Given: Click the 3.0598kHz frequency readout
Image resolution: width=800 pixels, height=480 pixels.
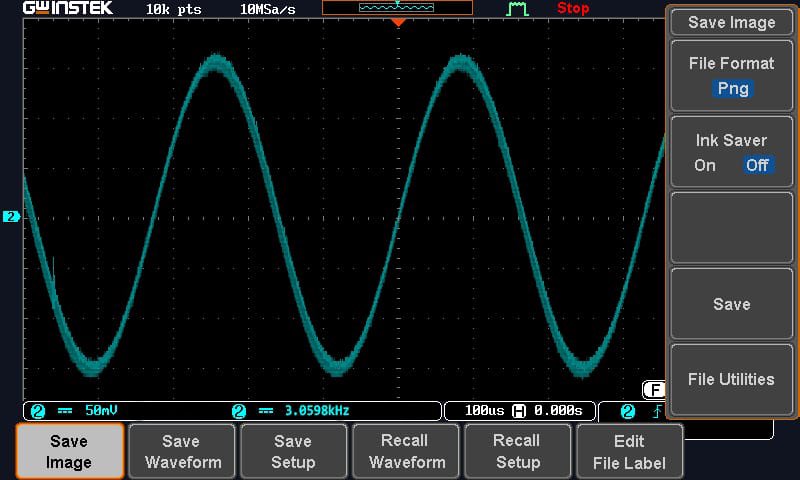Looking at the screenshot, I should [x=317, y=411].
